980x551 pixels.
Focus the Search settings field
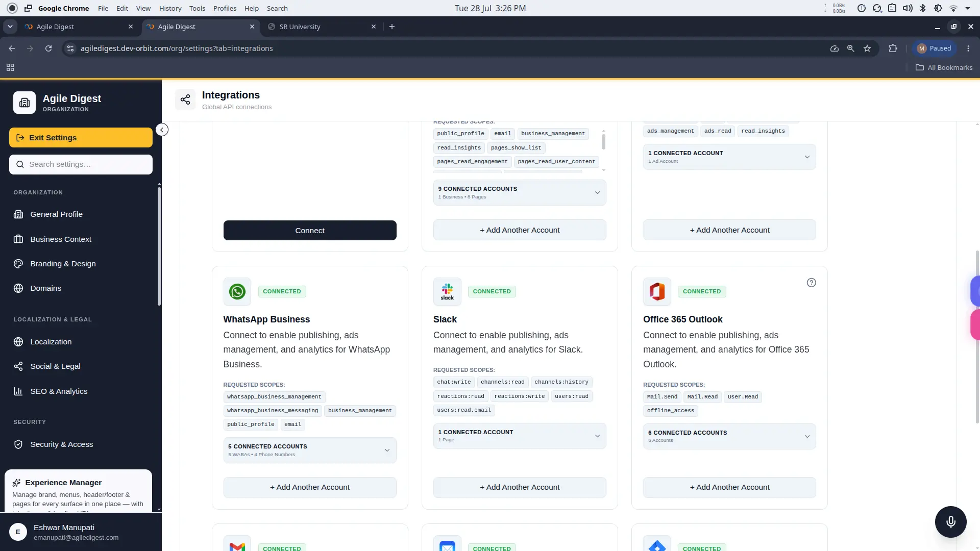click(x=81, y=164)
